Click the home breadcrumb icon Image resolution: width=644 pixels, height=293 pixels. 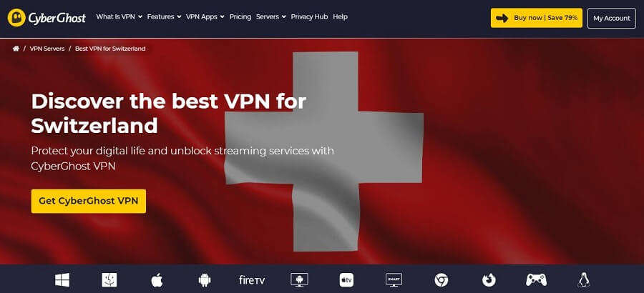tap(16, 49)
